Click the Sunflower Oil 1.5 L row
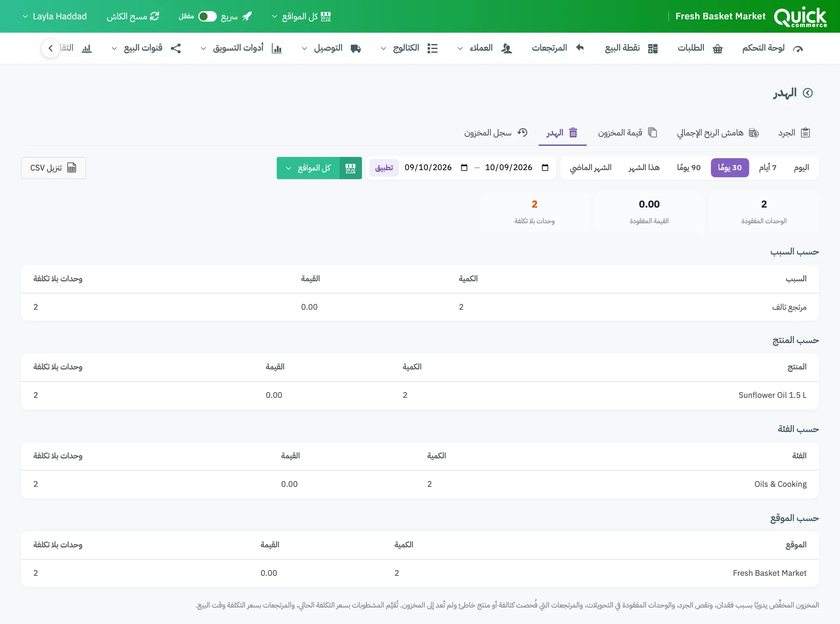Screen dimensions: 840x624 420,395
